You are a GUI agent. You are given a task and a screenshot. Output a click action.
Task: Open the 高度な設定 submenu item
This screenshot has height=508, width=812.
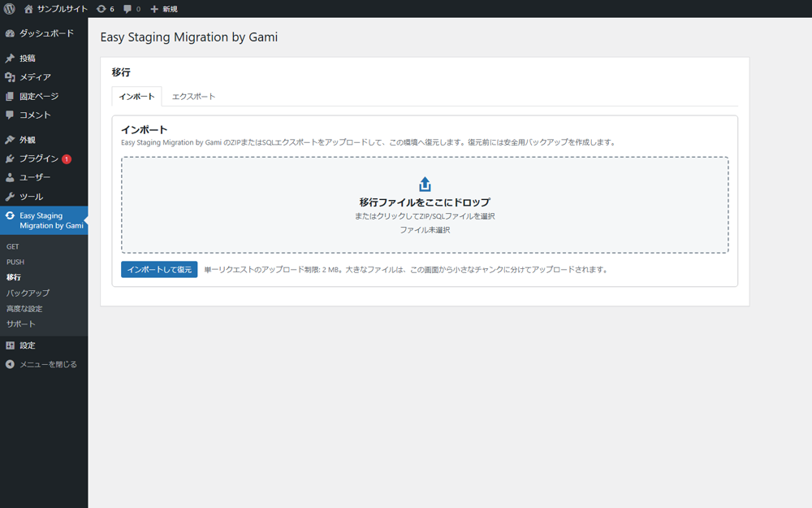pyautogui.click(x=24, y=308)
